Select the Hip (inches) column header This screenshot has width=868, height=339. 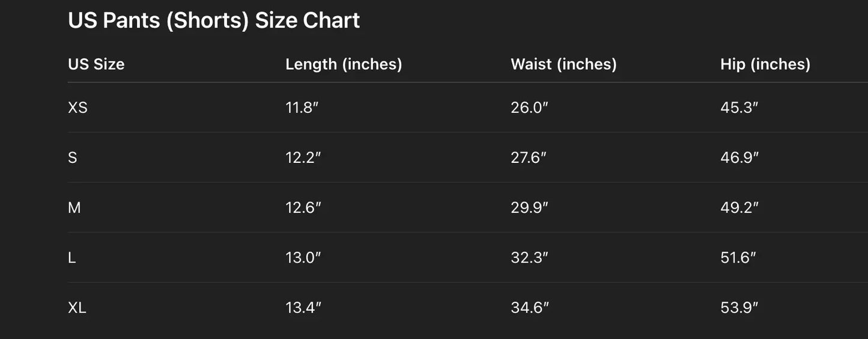pyautogui.click(x=765, y=64)
